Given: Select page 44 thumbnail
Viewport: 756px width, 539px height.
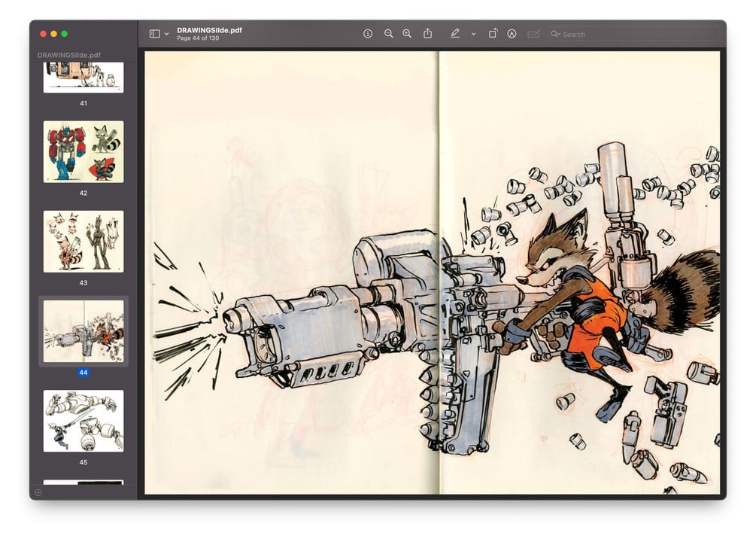Looking at the screenshot, I should [83, 331].
